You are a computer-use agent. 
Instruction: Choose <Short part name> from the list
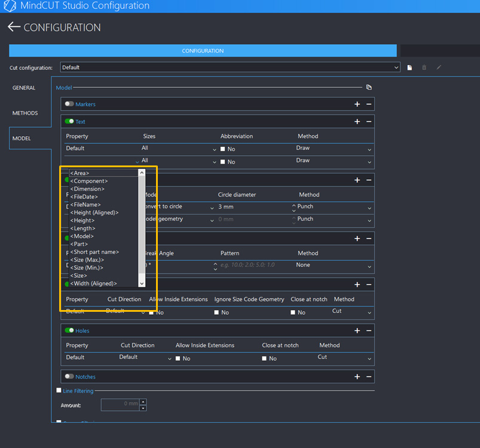[104, 252]
